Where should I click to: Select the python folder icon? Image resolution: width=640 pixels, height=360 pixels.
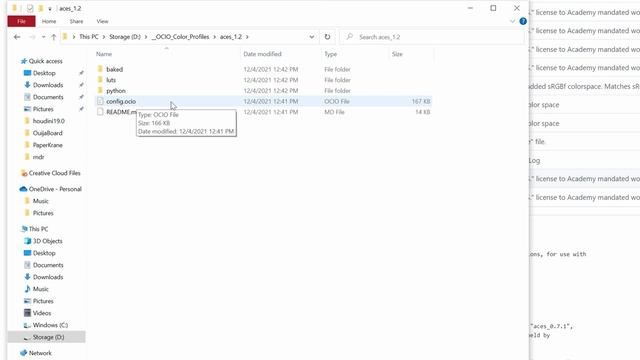point(100,90)
